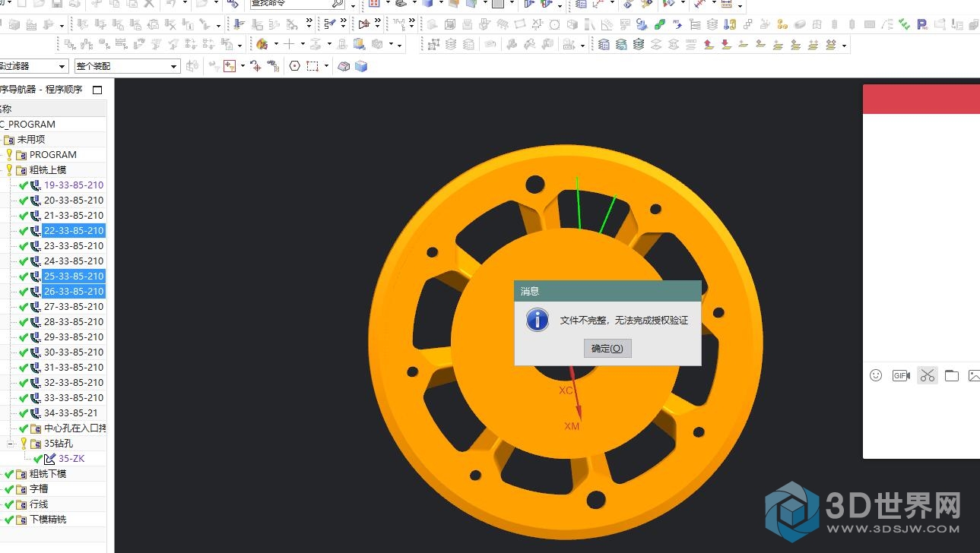Select the 21-33-85-210 operation

click(74, 216)
